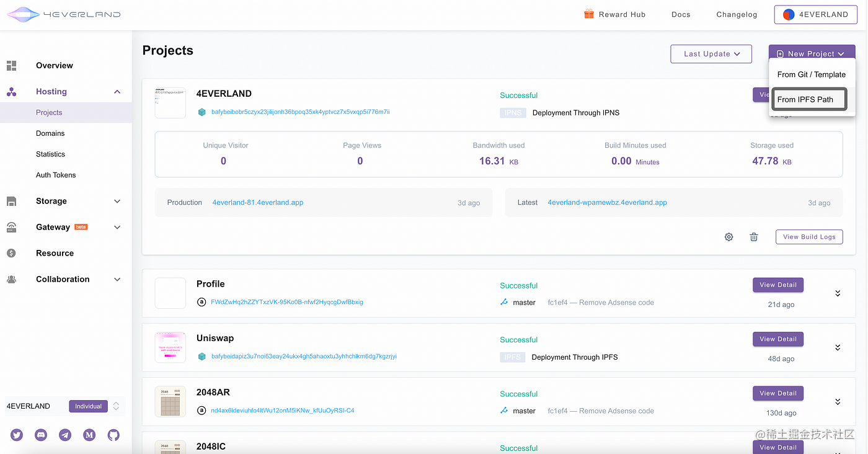The height and width of the screenshot is (454, 868).
Task: Expand the Collaboration sidebar section
Action: 117,279
